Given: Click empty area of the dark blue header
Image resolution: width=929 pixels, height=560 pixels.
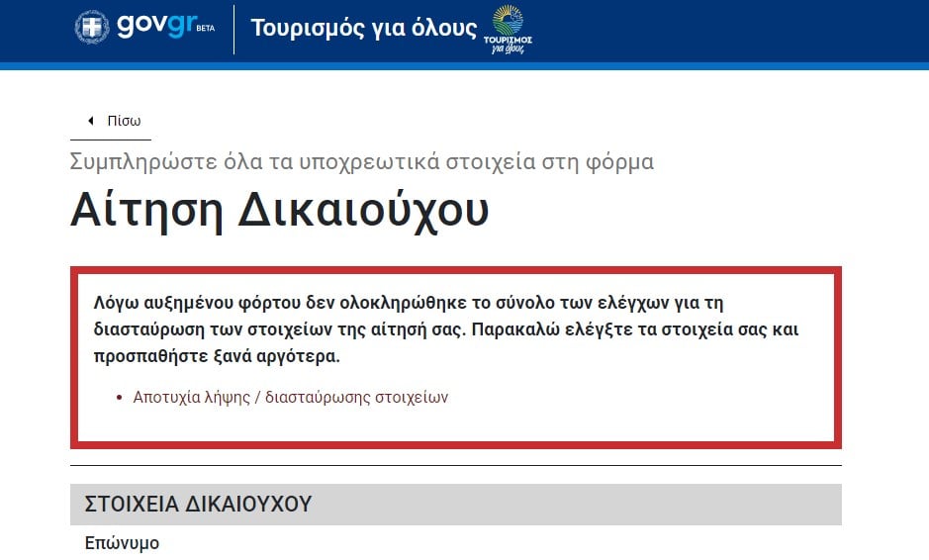Looking at the screenshot, I should pos(742,30).
